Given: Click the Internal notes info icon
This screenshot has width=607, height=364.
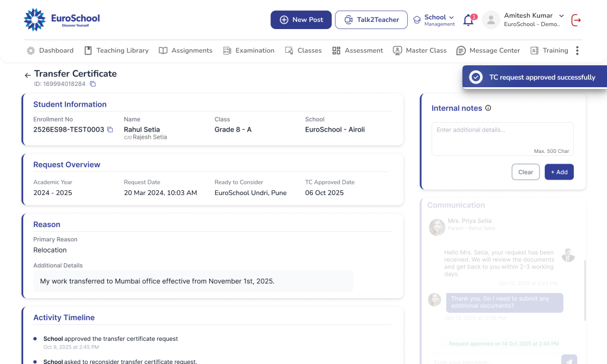Looking at the screenshot, I should coord(488,108).
